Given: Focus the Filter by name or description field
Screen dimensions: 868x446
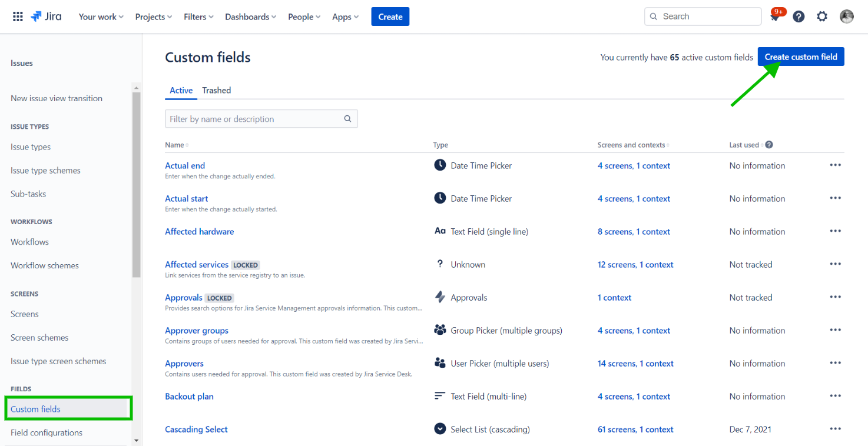Looking at the screenshot, I should [253, 119].
